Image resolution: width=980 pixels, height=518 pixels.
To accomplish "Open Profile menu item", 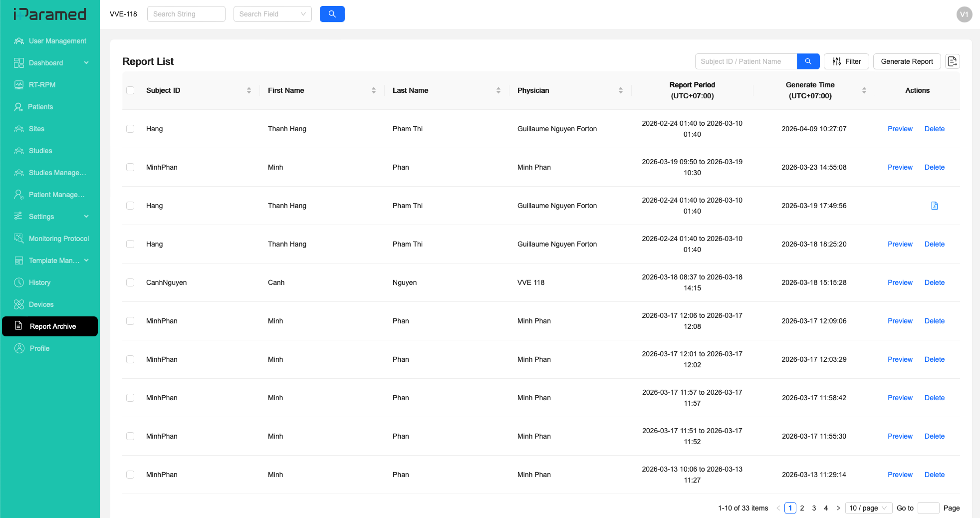I will pos(50,348).
